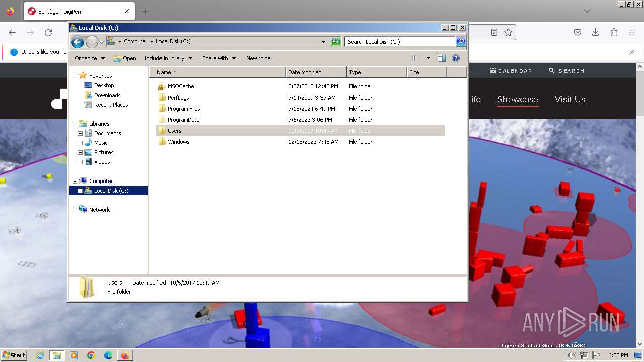This screenshot has height=362, width=644.
Task: Open Chrome from the taskbar
Action: (91, 355)
